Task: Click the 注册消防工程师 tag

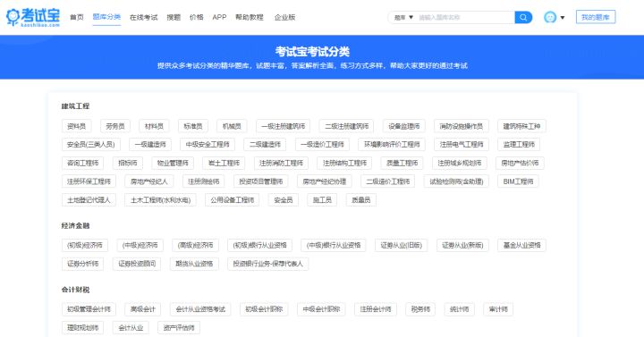Action: [x=281, y=163]
